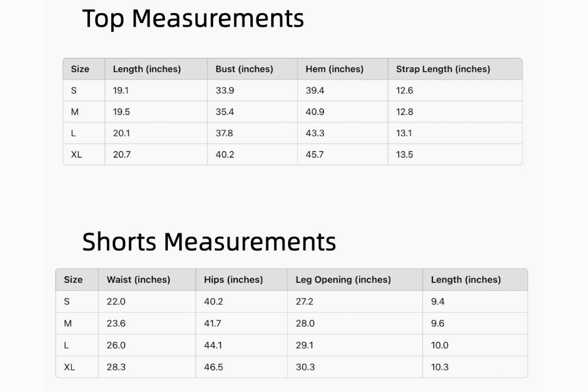Click the Leg Opening (inches) column header
Viewport: 588px width, 392px height.
point(343,280)
